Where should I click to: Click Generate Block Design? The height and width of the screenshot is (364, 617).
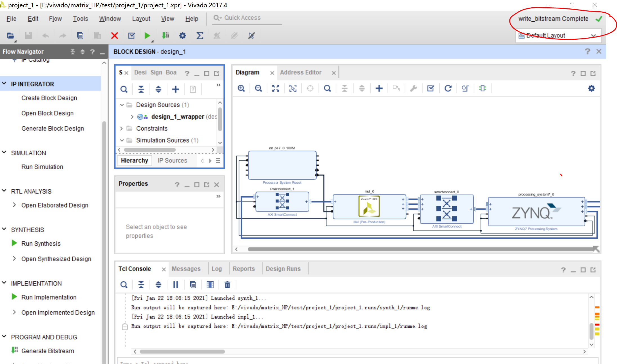pyautogui.click(x=53, y=128)
